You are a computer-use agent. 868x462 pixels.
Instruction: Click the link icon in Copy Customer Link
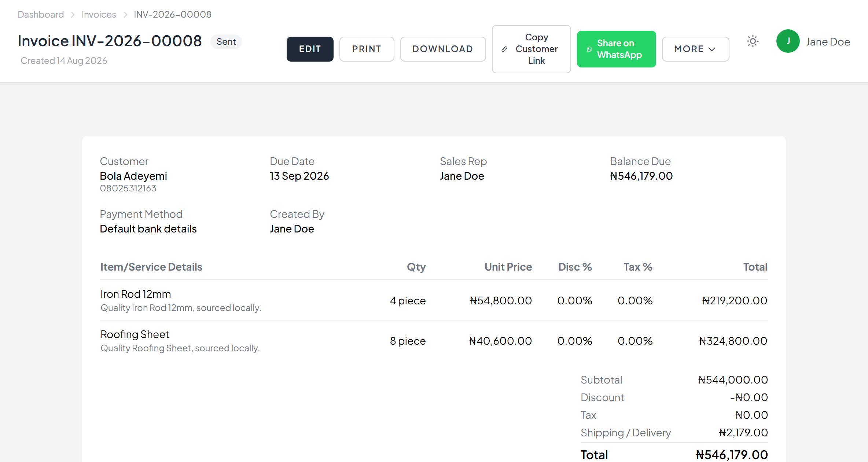point(504,49)
